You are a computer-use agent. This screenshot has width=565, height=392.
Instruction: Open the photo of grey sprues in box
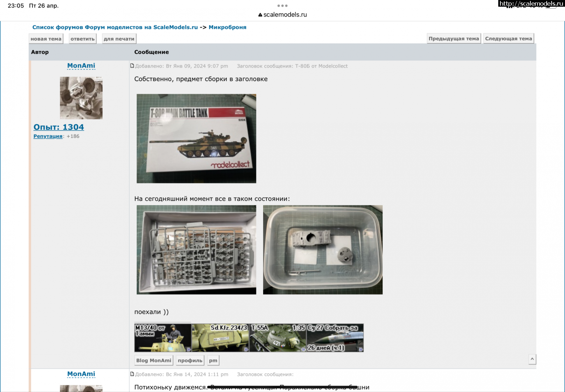coord(196,250)
